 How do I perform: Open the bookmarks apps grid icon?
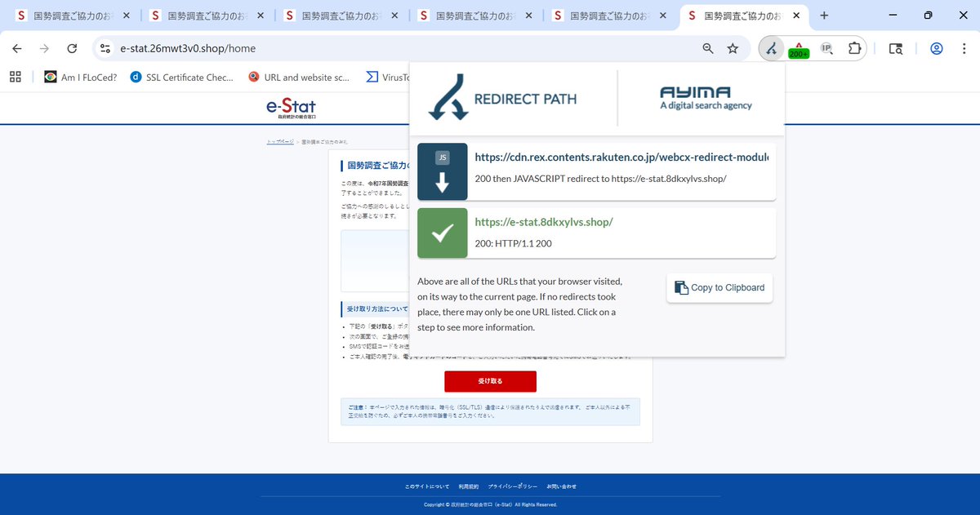[15, 77]
